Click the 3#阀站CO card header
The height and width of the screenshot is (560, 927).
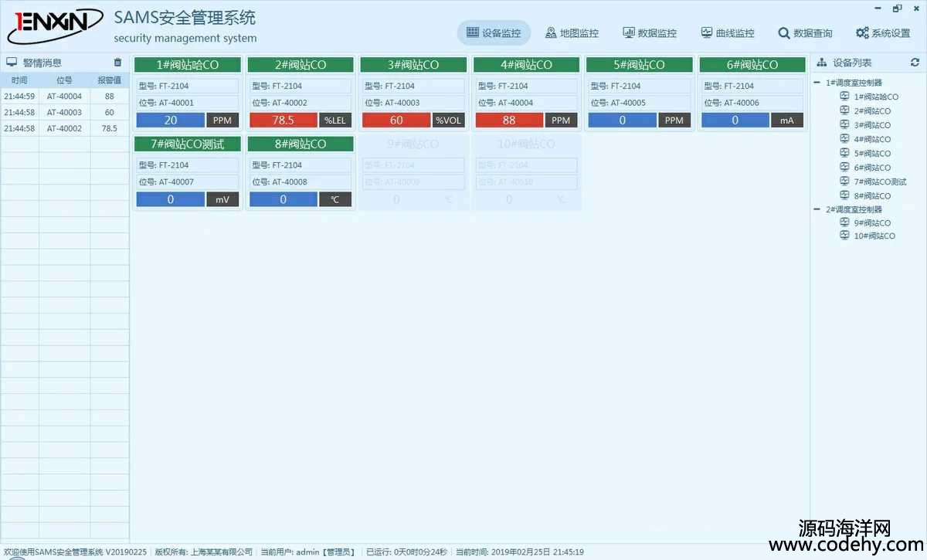click(413, 65)
